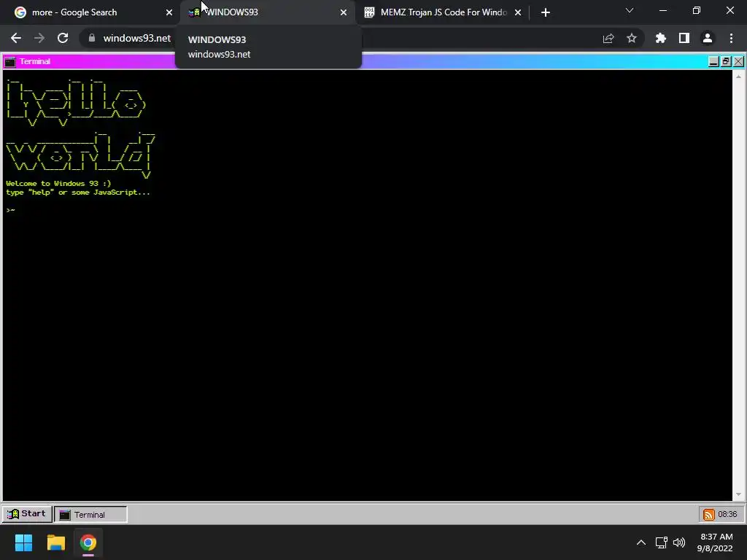The width and height of the screenshot is (747, 560).
Task: Open the Chrome profile avatar
Action: [708, 38]
